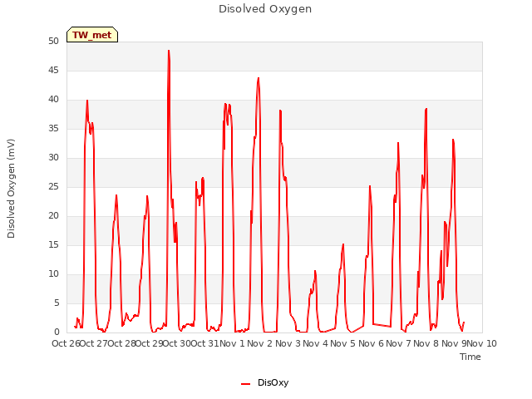Click the 'Nov 9' x-axis date
This screenshot has height=399, width=532.
(454, 343)
